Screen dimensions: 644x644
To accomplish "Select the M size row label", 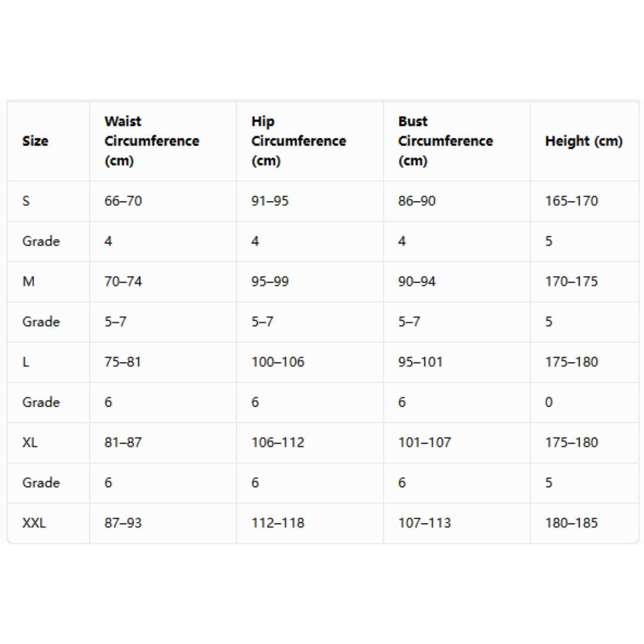I will coord(29,281).
